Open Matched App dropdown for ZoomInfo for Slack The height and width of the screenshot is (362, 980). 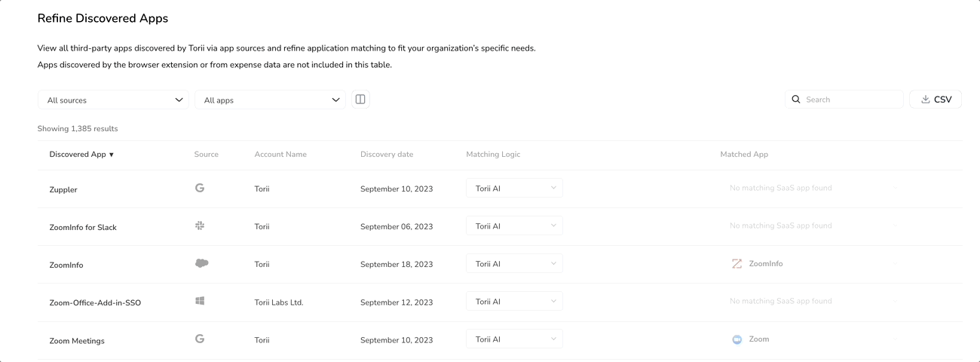pyautogui.click(x=812, y=225)
